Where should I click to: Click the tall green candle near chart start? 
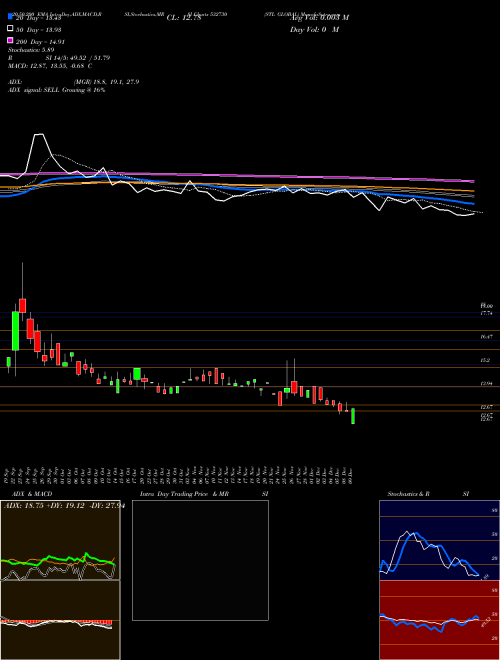pos(16,331)
